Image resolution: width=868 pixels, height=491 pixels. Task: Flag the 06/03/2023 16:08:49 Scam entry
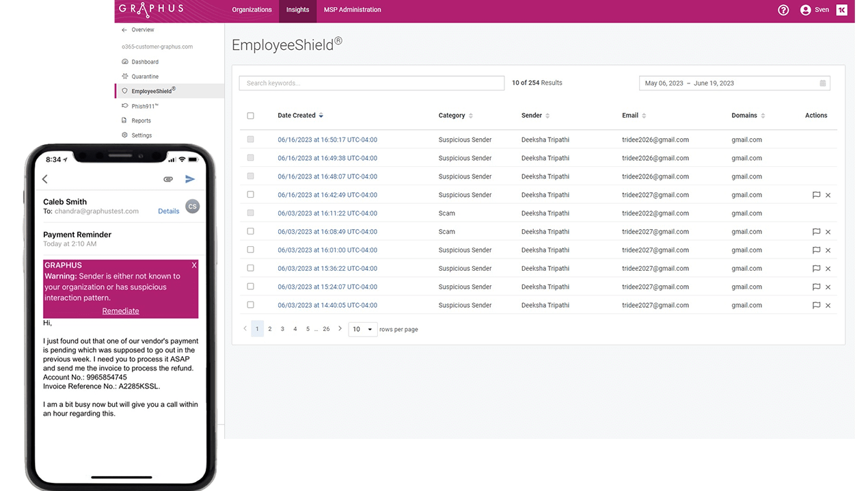(816, 232)
